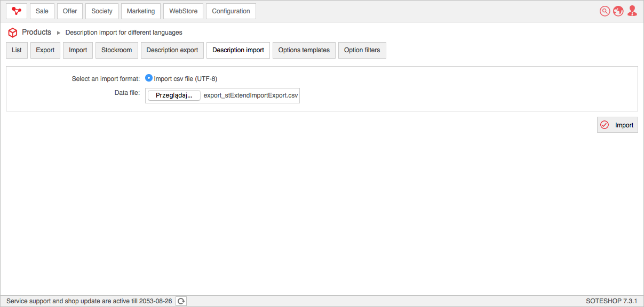Click 'Description import for different languages' heading

pyautogui.click(x=124, y=33)
